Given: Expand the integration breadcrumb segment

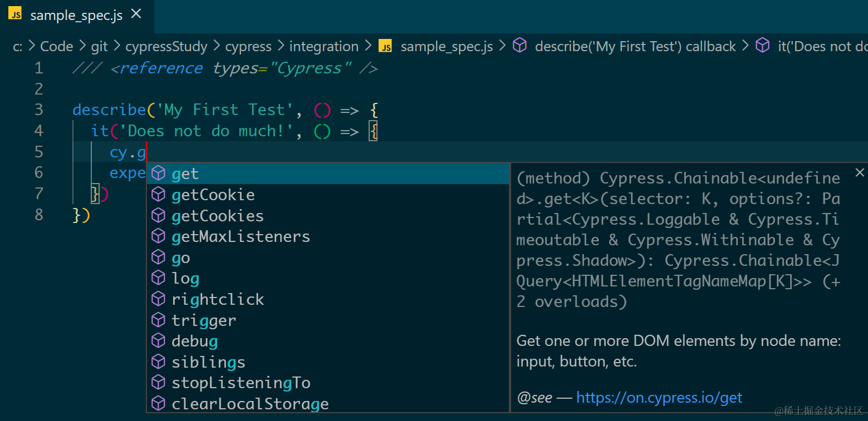Looking at the screenshot, I should (323, 47).
